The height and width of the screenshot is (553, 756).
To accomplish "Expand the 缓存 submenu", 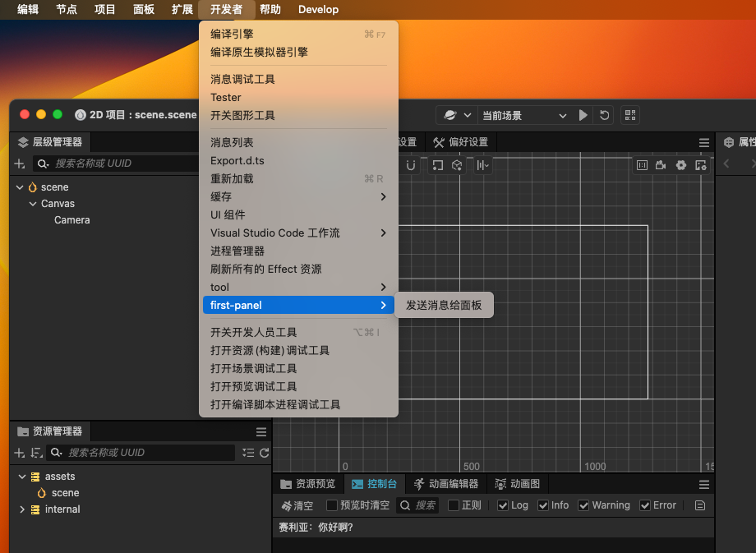I will [298, 196].
